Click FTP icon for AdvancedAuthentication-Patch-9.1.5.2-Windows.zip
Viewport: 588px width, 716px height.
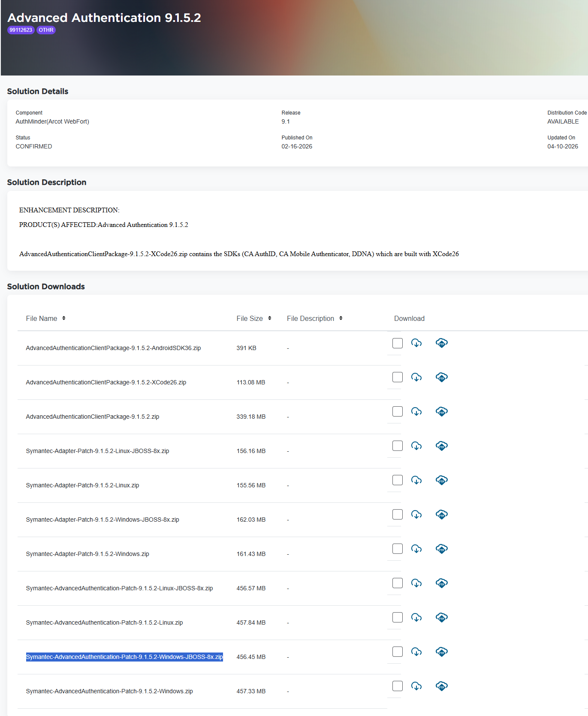pyautogui.click(x=442, y=686)
